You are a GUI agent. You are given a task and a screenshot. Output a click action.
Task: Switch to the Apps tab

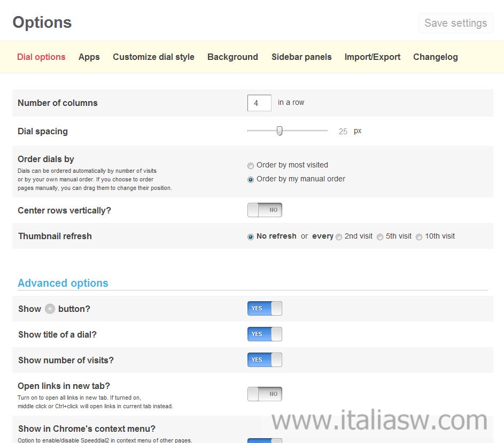click(x=89, y=57)
